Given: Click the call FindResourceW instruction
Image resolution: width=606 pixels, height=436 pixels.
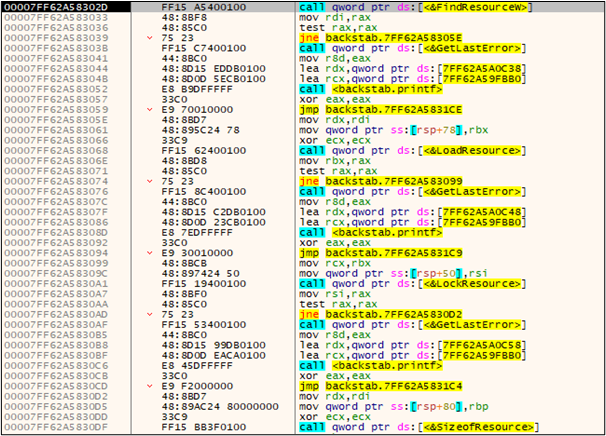Looking at the screenshot, I should 415,7.
